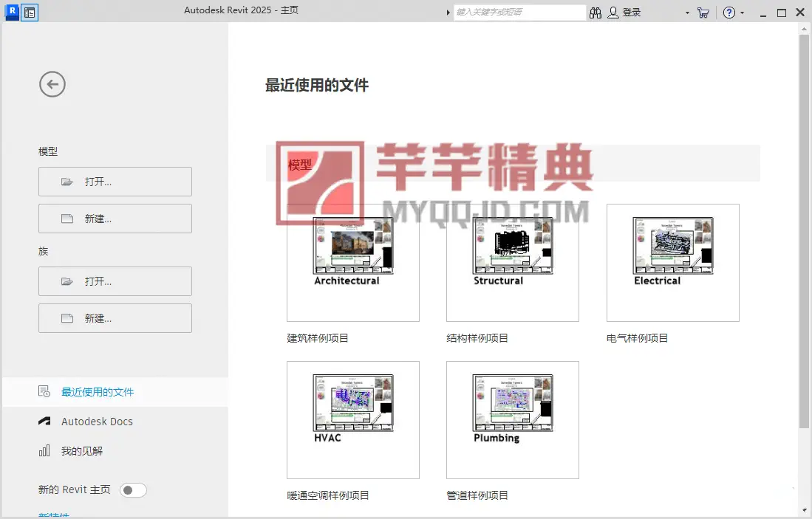Click the binoculars search icon
This screenshot has width=812, height=519.
[x=596, y=13]
